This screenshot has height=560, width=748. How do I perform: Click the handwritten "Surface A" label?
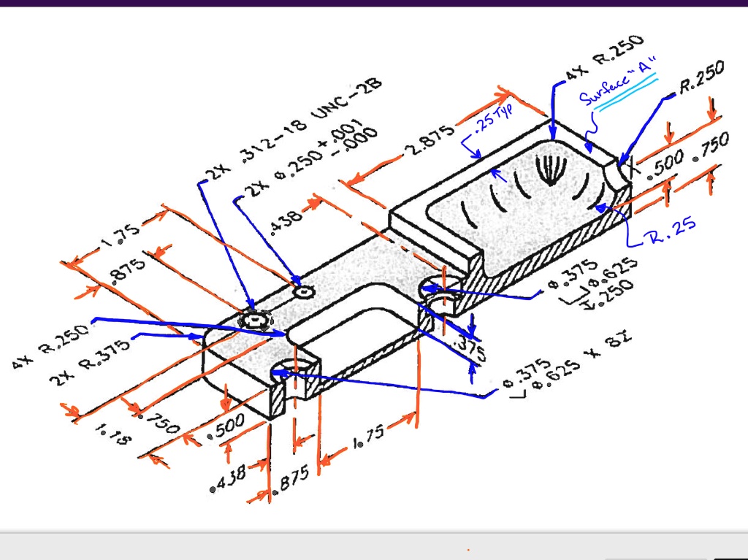coord(619,80)
